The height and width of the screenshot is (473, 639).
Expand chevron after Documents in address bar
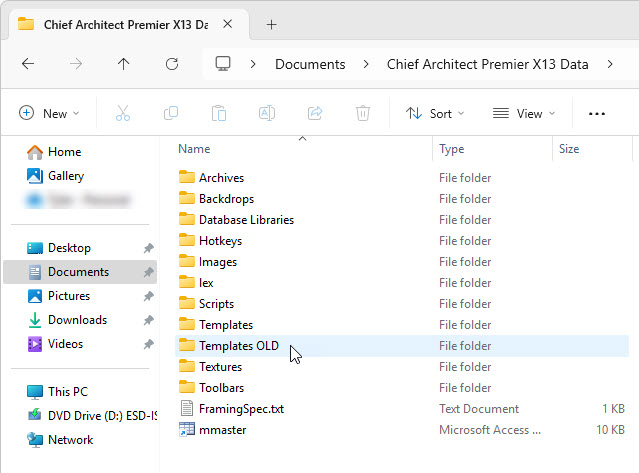(x=366, y=64)
